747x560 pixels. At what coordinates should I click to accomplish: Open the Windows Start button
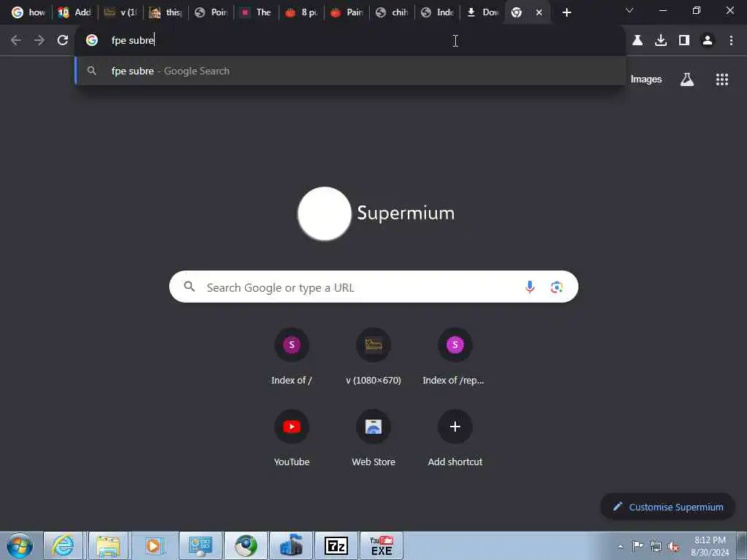(20, 545)
